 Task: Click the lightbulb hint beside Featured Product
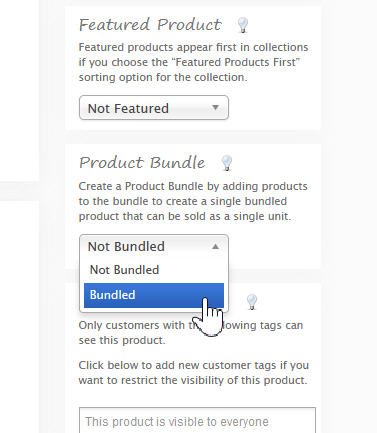(243, 25)
